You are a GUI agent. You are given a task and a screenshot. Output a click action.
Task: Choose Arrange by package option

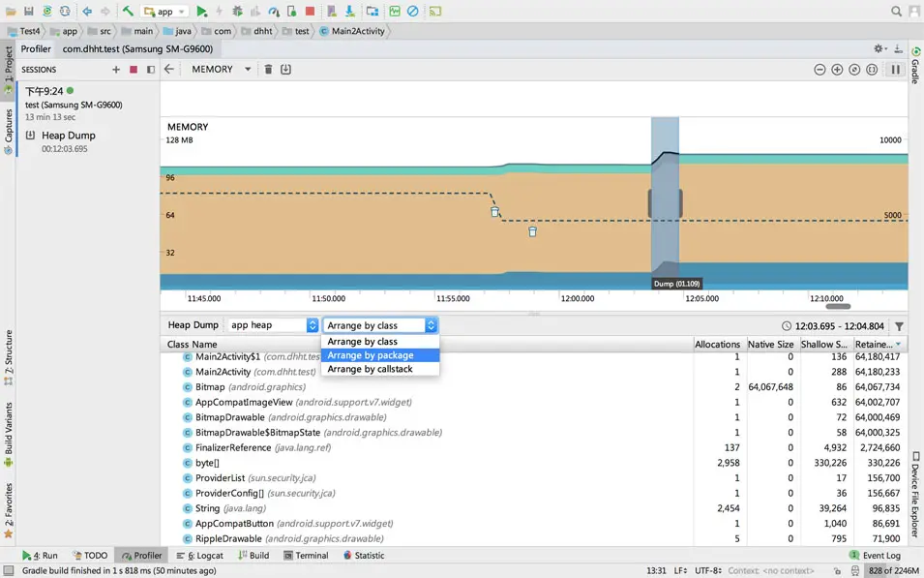(x=380, y=355)
